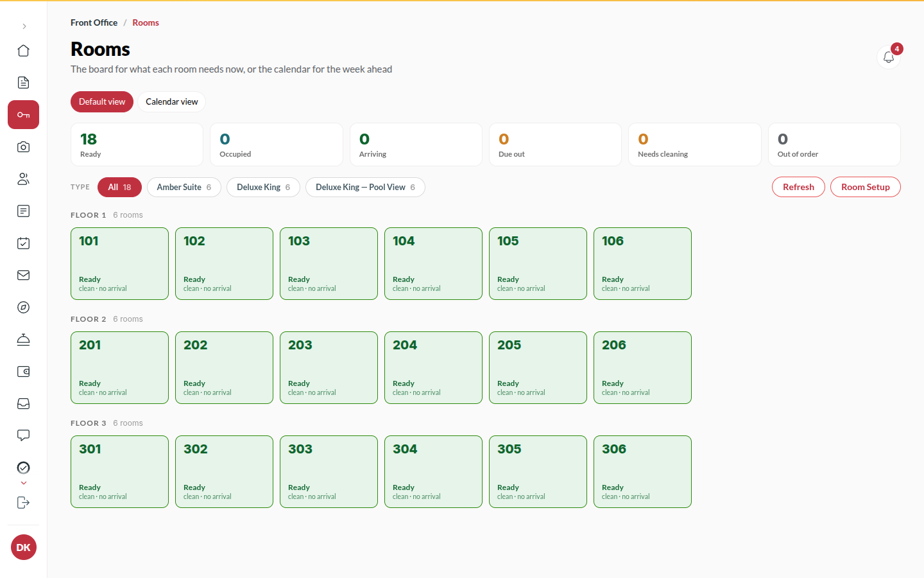The image size is (924, 578).
Task: Open the guests people icon in sidebar
Action: (x=24, y=179)
